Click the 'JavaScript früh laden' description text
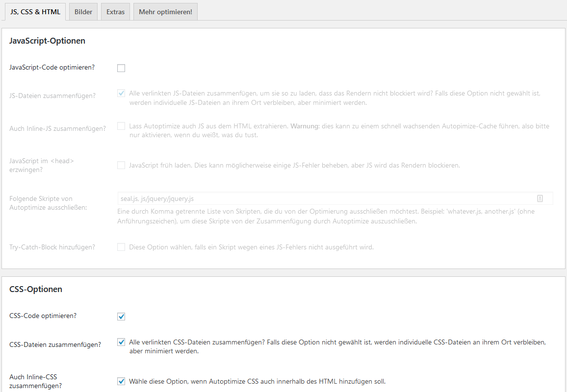The height and width of the screenshot is (392, 567). (294, 166)
